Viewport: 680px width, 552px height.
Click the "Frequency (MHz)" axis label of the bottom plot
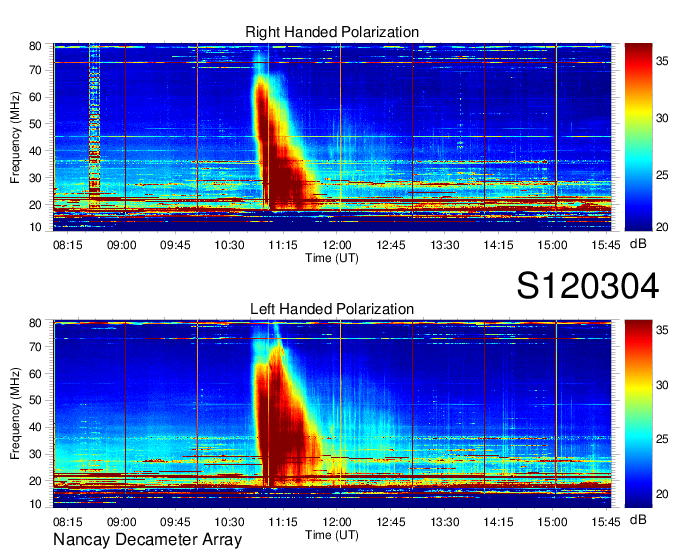click(15, 414)
